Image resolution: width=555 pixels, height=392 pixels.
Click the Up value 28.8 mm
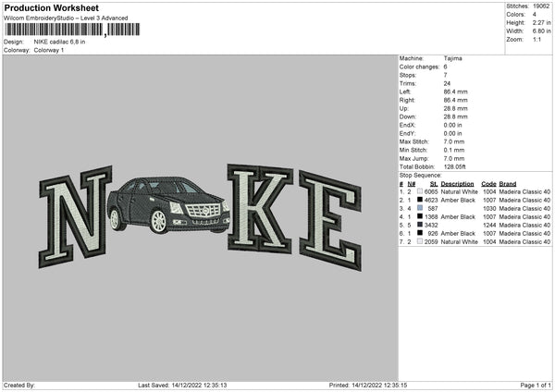coord(455,108)
